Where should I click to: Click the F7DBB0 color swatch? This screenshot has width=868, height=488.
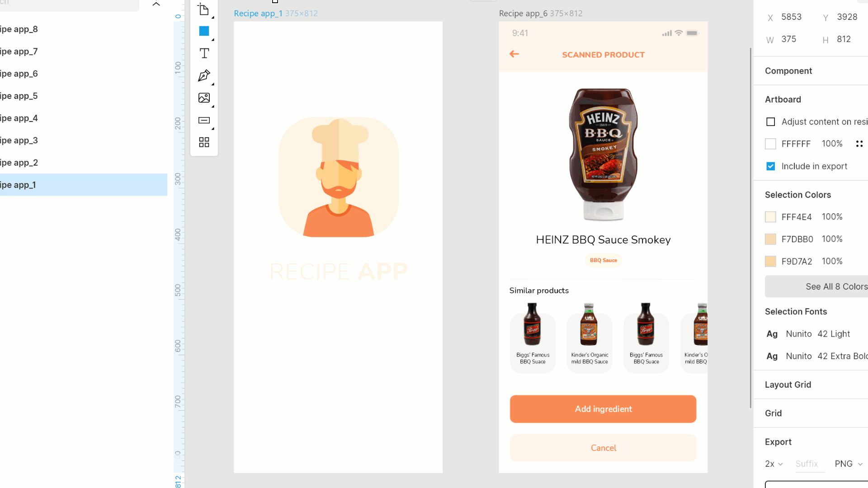[770, 239]
